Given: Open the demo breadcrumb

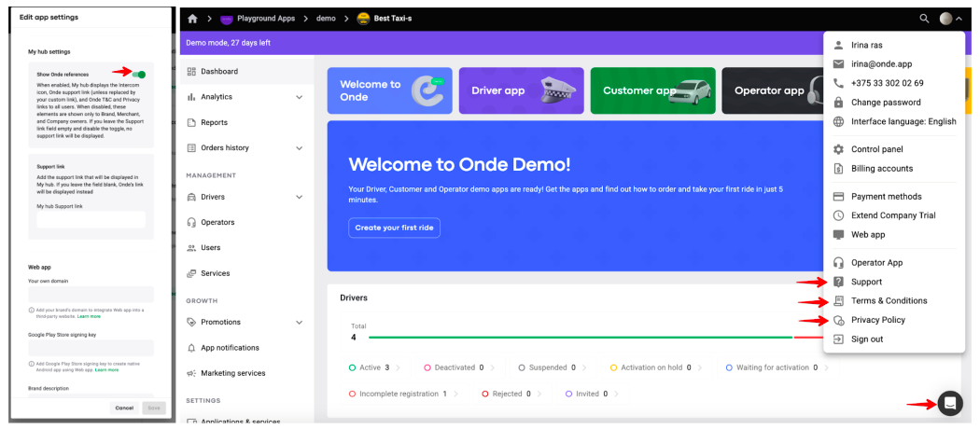Looking at the screenshot, I should click(326, 19).
